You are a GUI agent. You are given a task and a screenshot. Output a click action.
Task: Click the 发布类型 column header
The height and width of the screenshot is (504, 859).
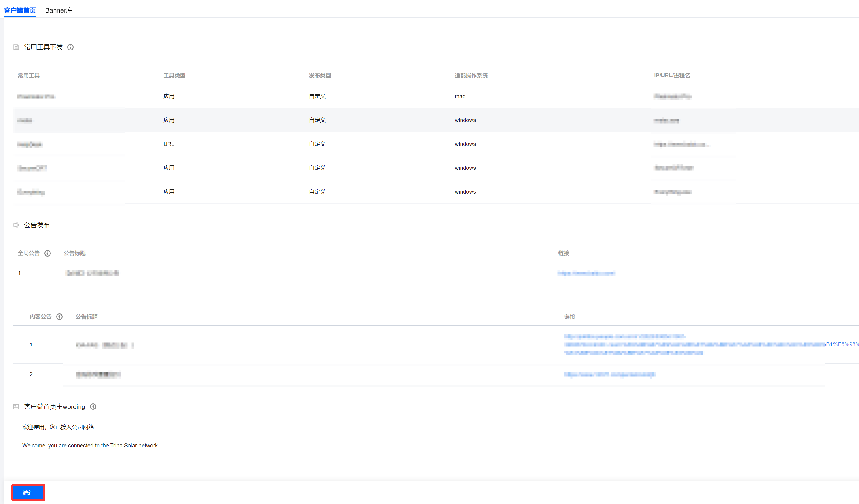[x=320, y=75]
